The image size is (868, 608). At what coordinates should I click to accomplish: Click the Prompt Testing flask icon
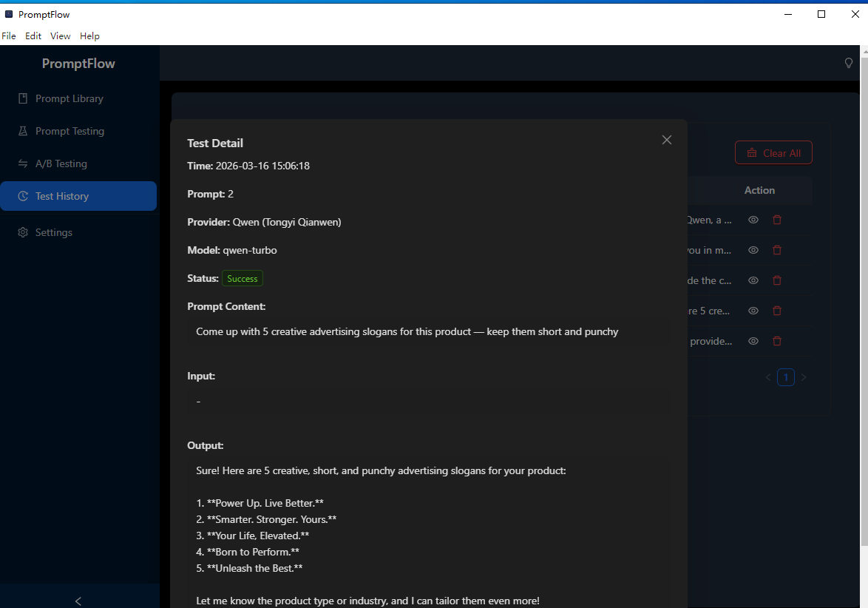[23, 131]
